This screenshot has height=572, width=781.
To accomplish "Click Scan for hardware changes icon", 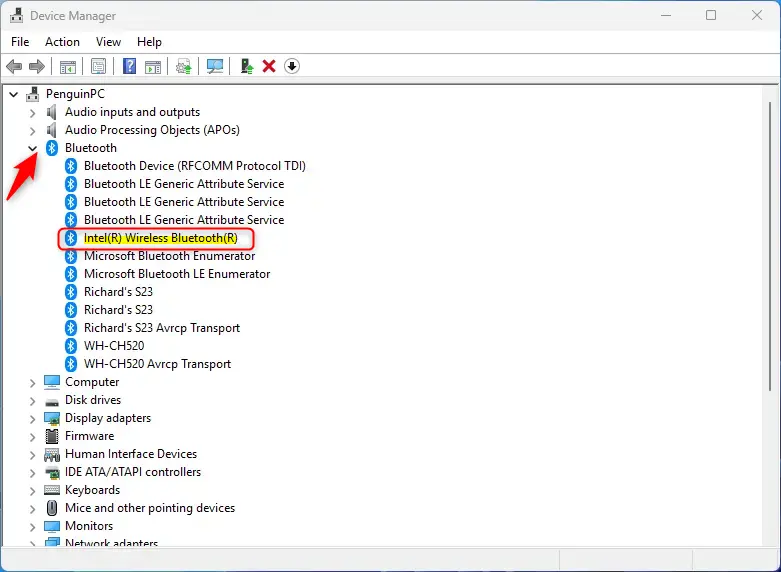I will click(215, 66).
